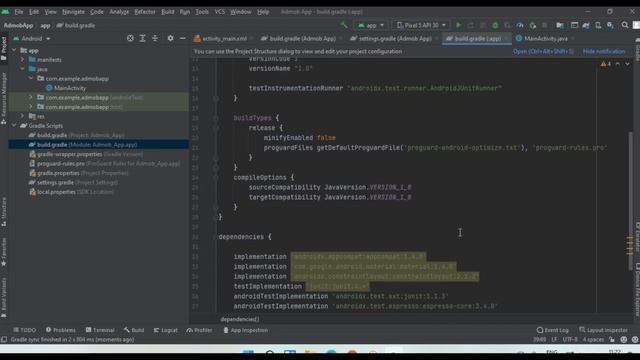Expand com.example.admobapp (androidTest) package
Image resolution: width=640 pixels, height=360 pixels.
tap(31, 98)
